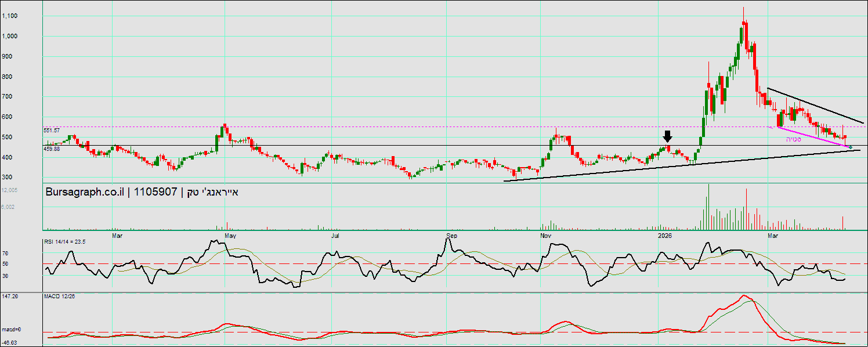Click the 459.88 support level label
The image size is (868, 347).
click(x=52, y=149)
